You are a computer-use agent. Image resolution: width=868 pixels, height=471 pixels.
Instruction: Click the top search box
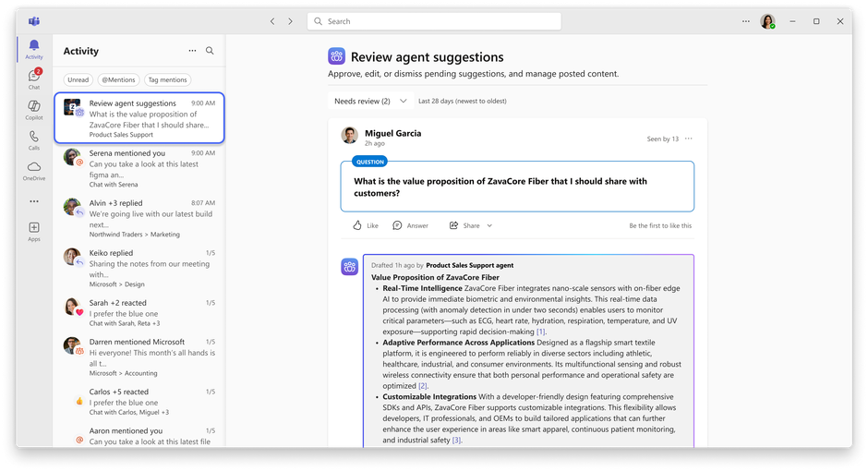coord(434,21)
